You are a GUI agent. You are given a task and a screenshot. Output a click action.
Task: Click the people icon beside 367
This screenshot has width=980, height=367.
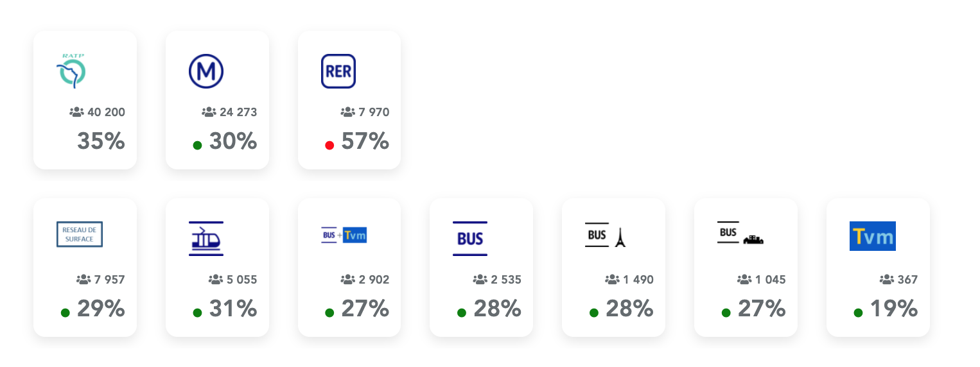point(887,280)
